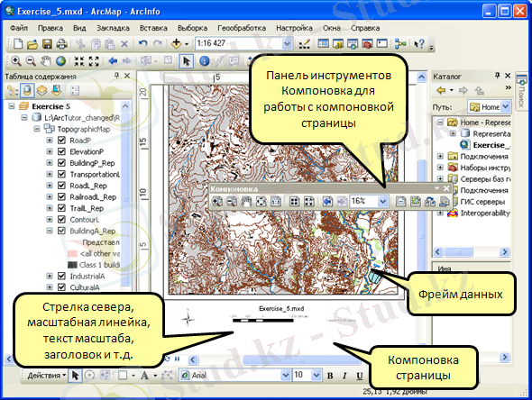Zoom in on layout in Компоновка toolbar
Image resolution: width=532 pixels, height=400 pixels.
[x=216, y=202]
